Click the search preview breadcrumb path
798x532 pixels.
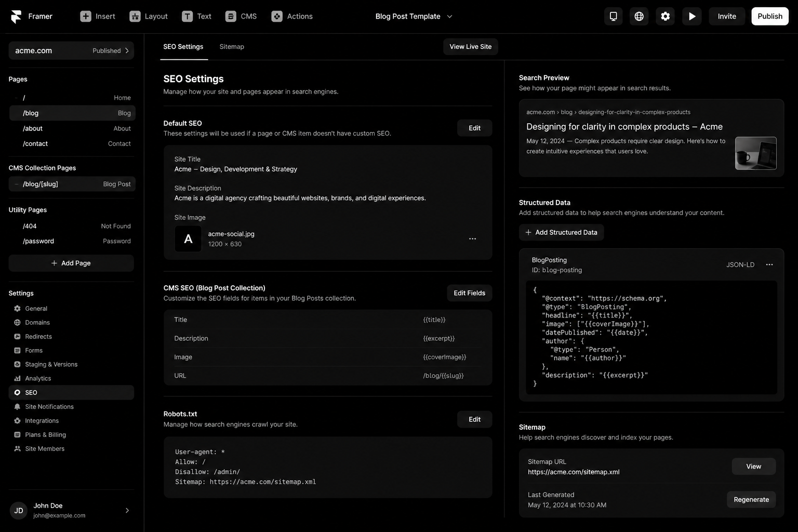608,112
